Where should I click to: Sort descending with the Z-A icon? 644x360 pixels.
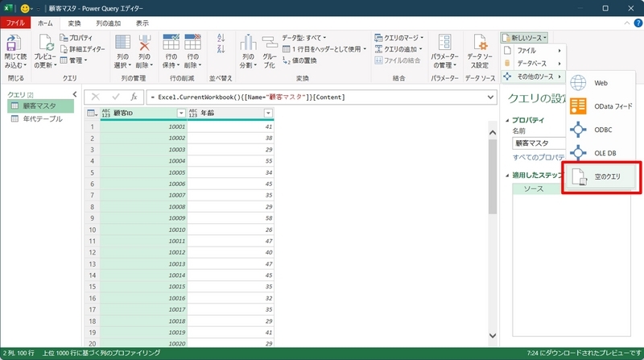pos(221,49)
